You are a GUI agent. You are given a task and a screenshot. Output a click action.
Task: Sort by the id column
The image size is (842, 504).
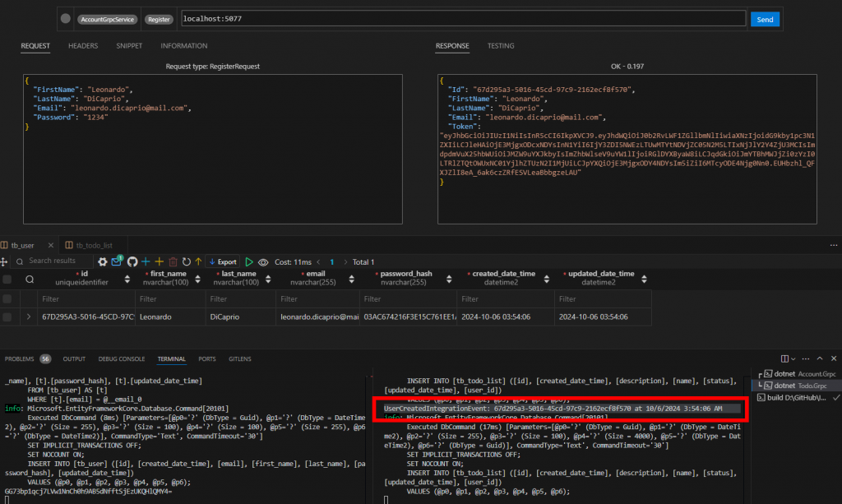coord(127,279)
